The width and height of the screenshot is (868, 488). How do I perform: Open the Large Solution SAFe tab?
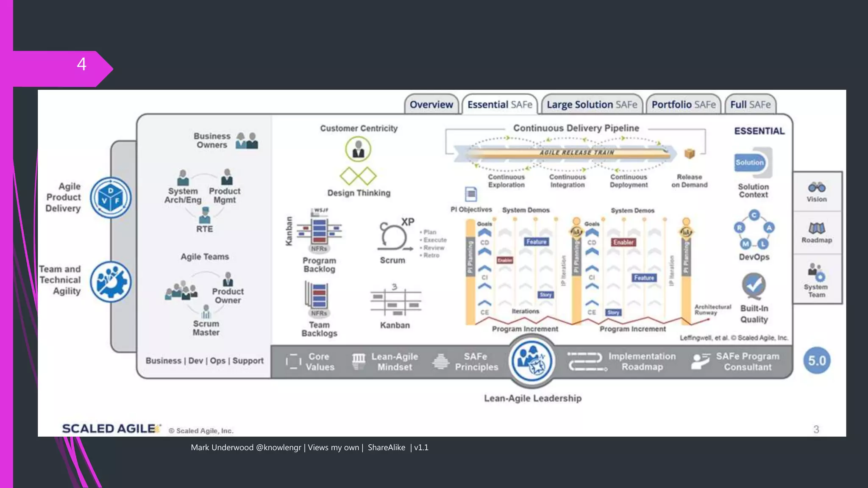point(592,105)
